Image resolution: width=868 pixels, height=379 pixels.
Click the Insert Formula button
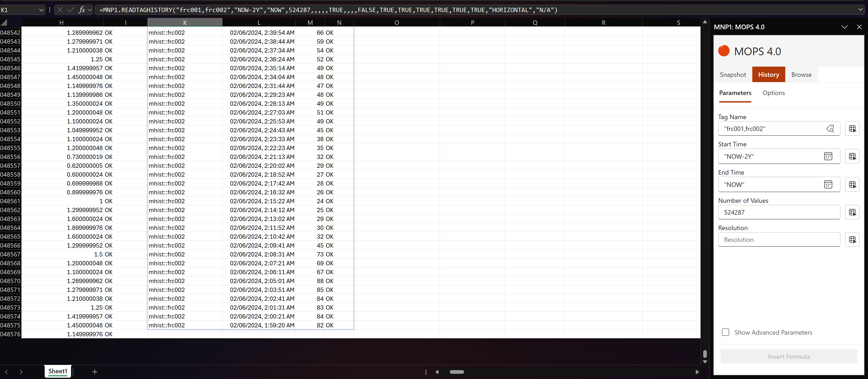tap(788, 356)
